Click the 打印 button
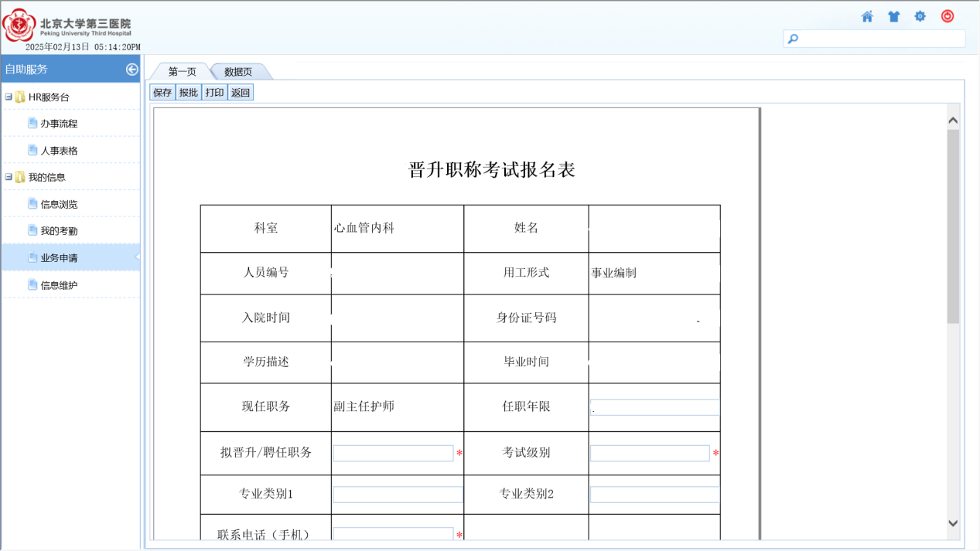Image resolution: width=980 pixels, height=551 pixels. pos(214,93)
